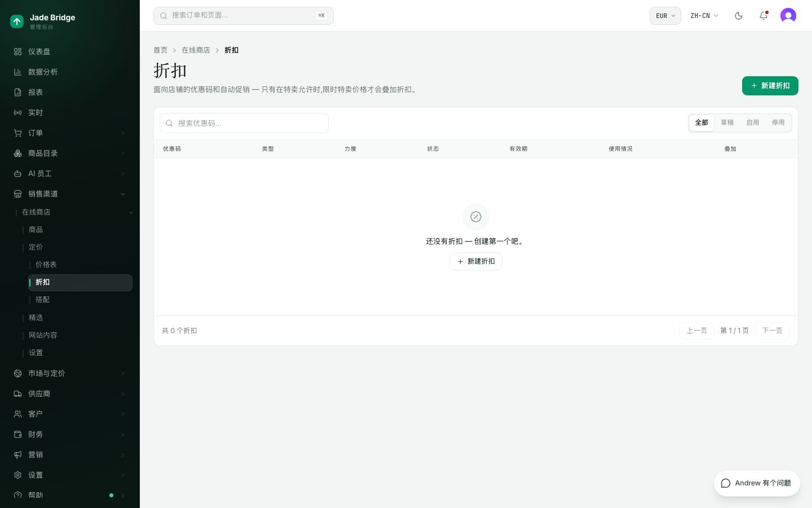Screen dimensions: 812x508
Task: Click the green 新建折扣 button
Action: pyautogui.click(x=770, y=86)
